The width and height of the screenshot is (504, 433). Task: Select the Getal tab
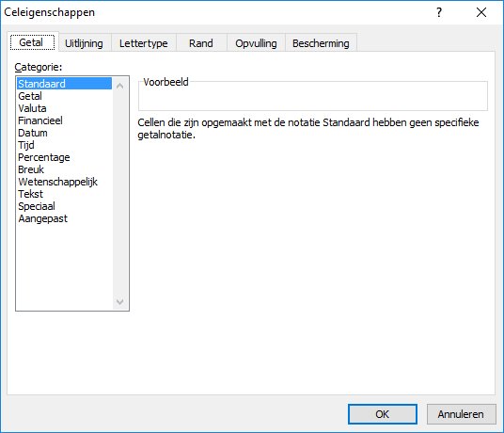pyautogui.click(x=31, y=42)
